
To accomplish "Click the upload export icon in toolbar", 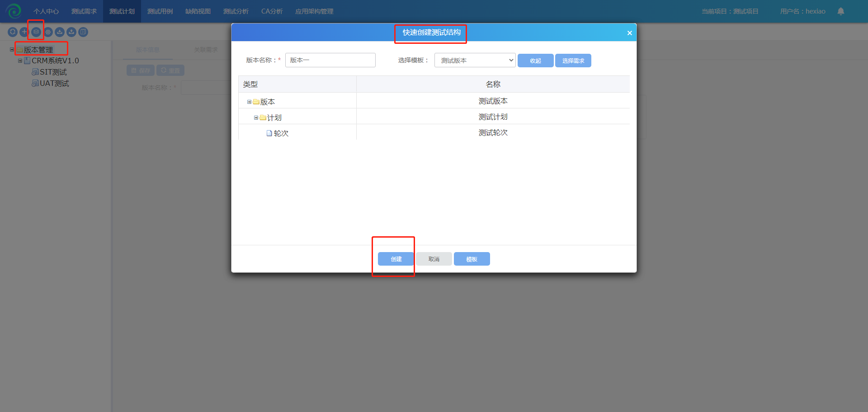I will [71, 32].
